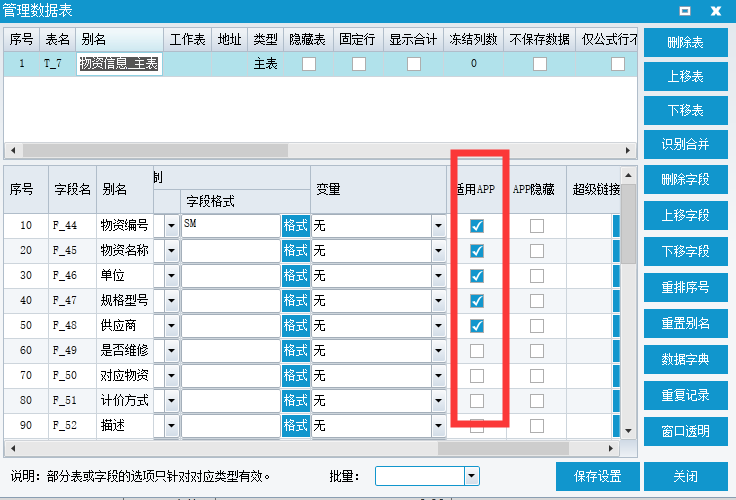Check 适用APP for 是否维修 row
736x500 pixels.
pos(477,351)
